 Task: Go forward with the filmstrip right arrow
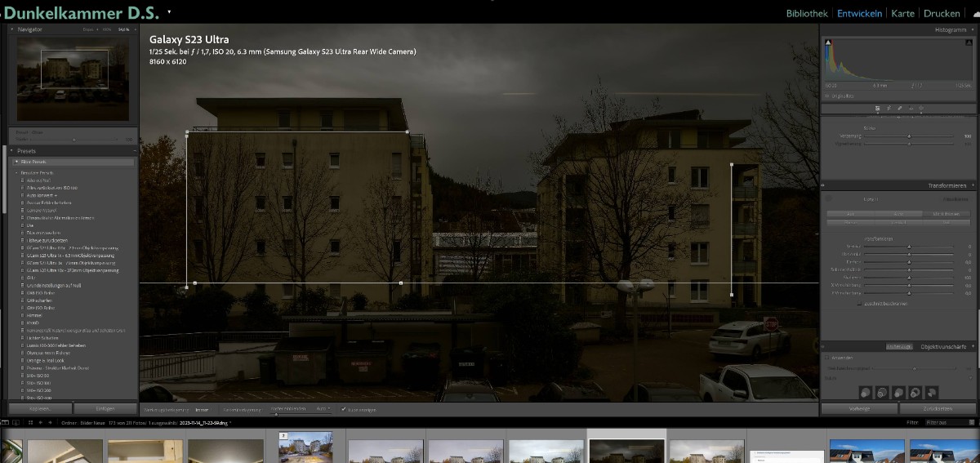(50, 423)
